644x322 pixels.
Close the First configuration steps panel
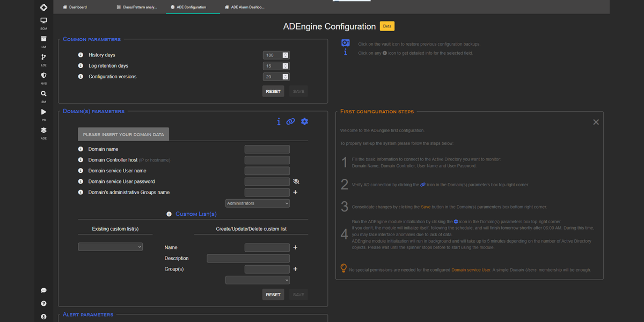point(596,122)
